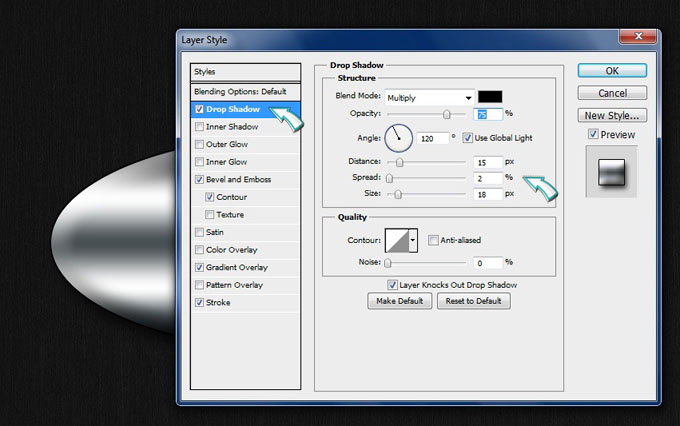The height and width of the screenshot is (426, 680).
Task: Open the Blend Mode Multiply dropdown
Action: point(429,98)
